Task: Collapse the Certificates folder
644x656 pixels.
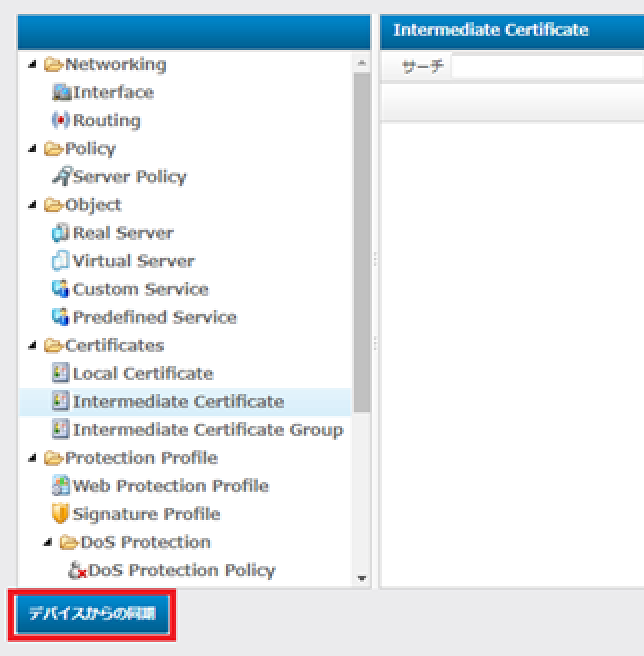Action: tap(33, 345)
